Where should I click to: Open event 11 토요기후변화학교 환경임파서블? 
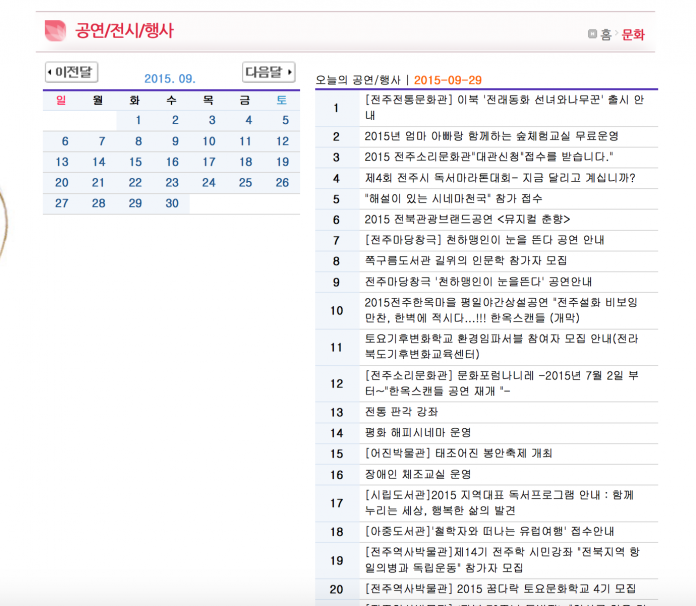tap(502, 347)
